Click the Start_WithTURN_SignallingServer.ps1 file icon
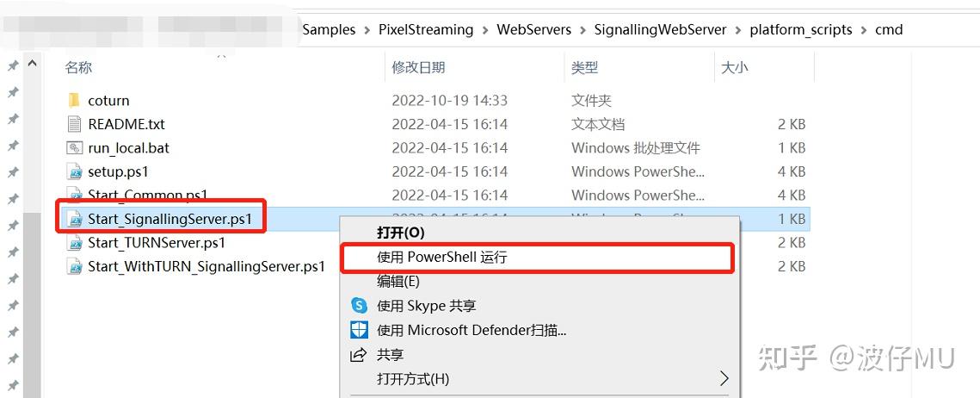980x398 pixels. click(x=74, y=266)
